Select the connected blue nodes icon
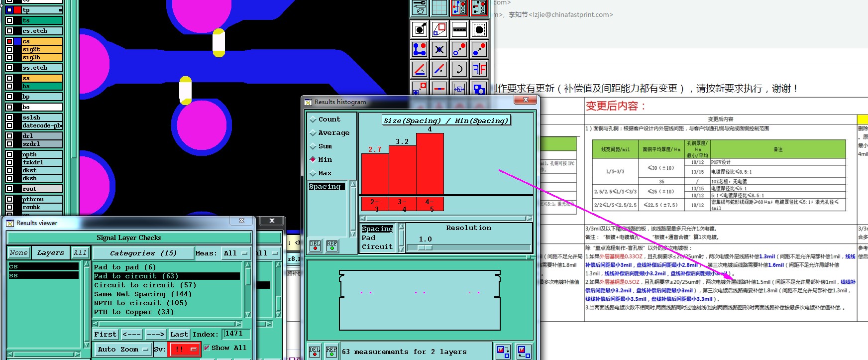 (x=420, y=49)
